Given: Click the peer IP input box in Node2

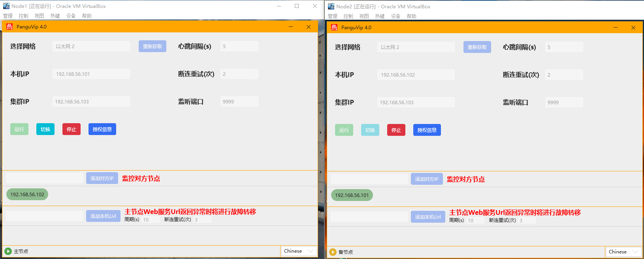Looking at the screenshot, I should pyautogui.click(x=369, y=179).
